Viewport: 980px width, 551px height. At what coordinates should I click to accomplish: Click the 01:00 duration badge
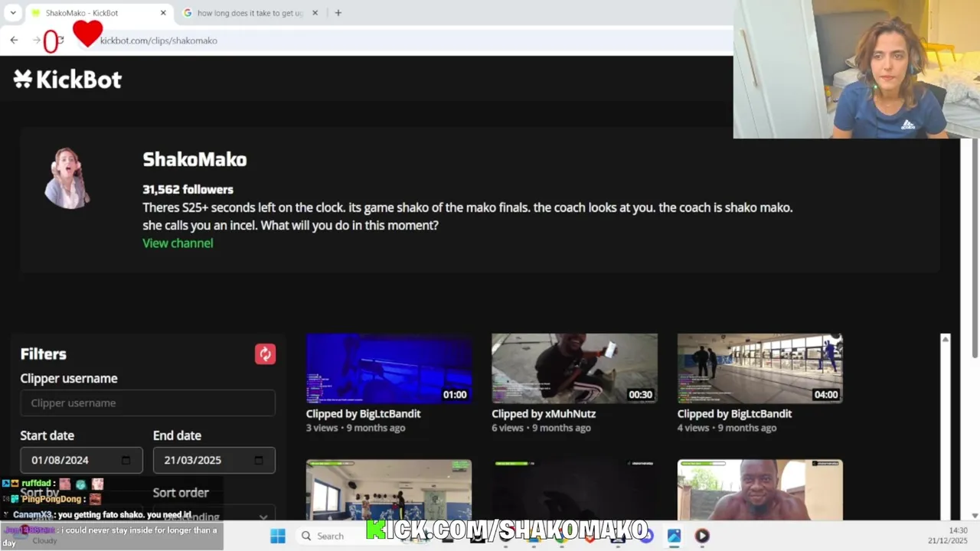455,395
